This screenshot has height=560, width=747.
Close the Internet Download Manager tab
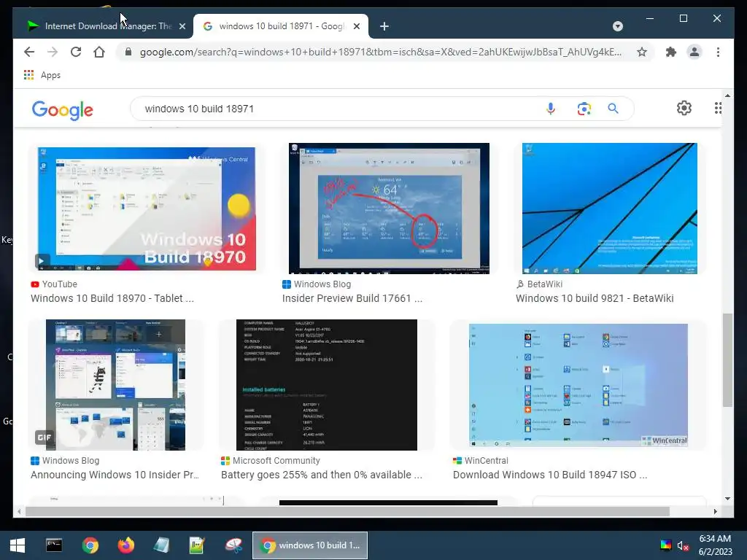(x=182, y=26)
